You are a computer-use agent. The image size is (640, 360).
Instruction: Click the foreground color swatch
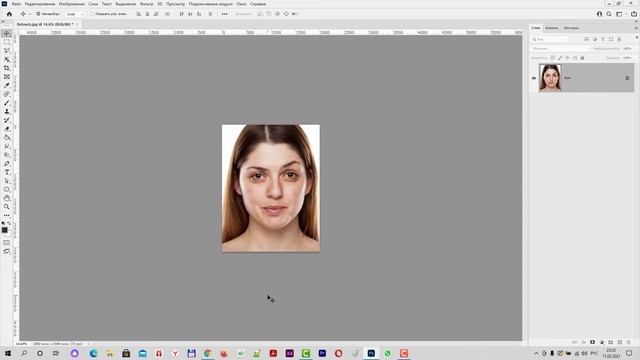pos(4,230)
